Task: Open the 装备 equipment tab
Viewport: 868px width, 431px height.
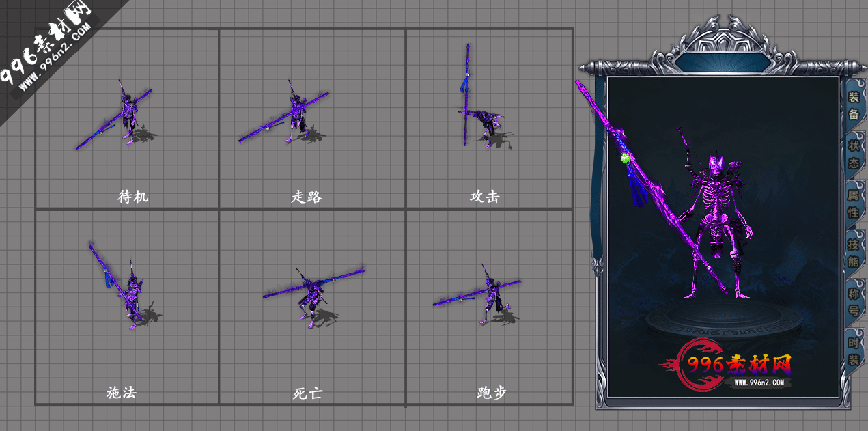Action: (854, 105)
